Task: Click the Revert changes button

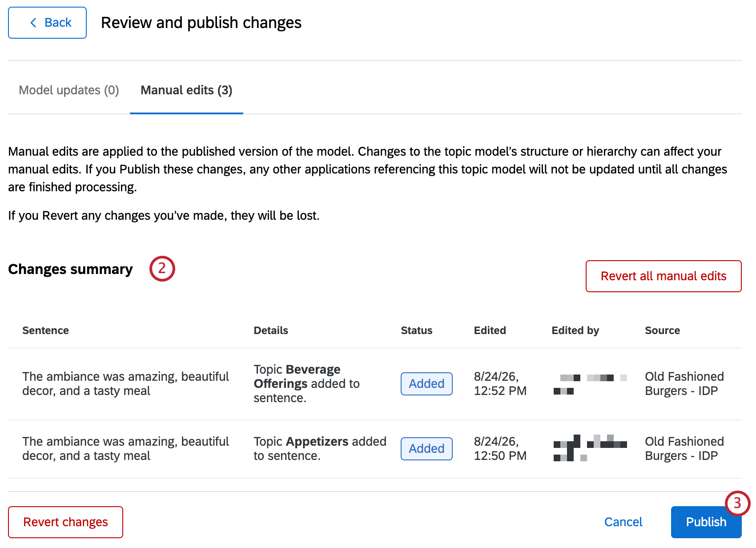Action: tap(65, 522)
